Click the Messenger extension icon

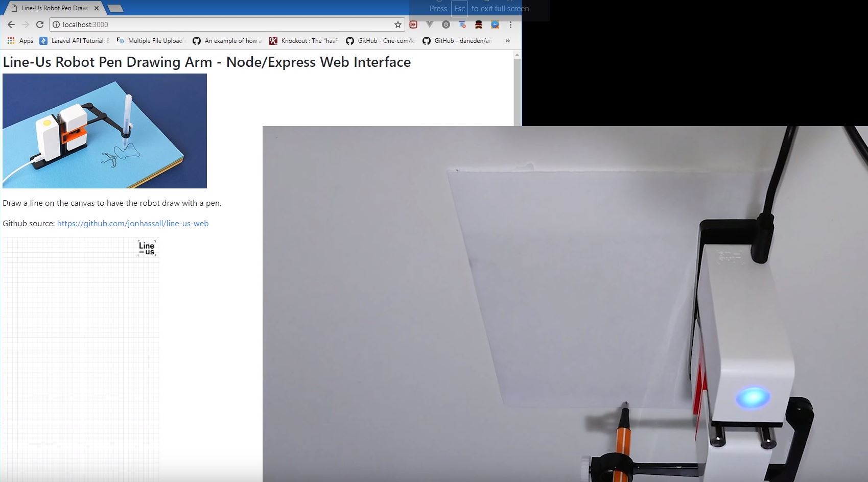pyautogui.click(x=494, y=25)
